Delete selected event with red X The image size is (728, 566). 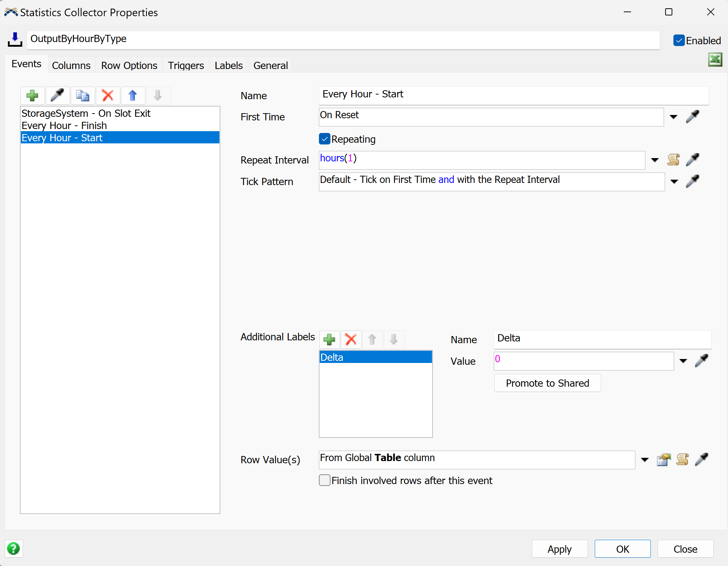point(108,96)
